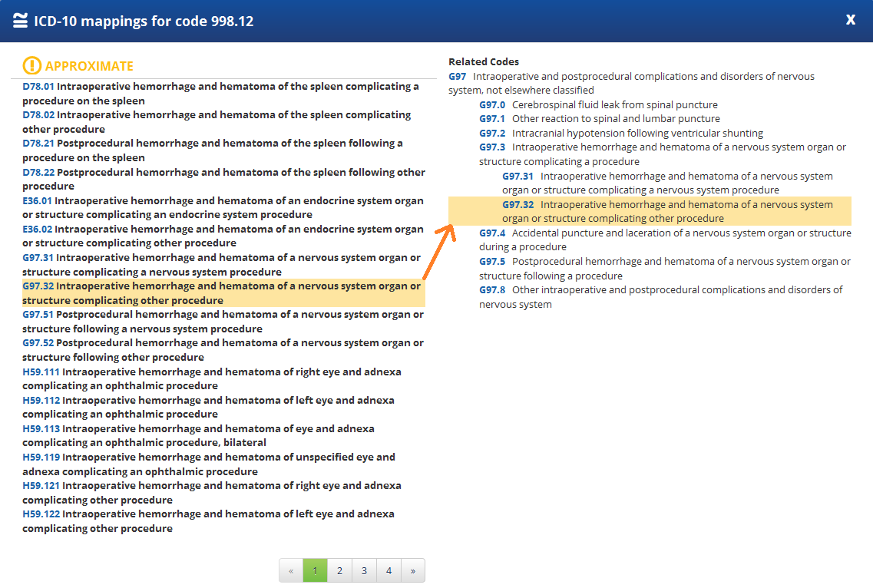Open H59.111 right eye code link
The image size is (873, 588).
[41, 372]
